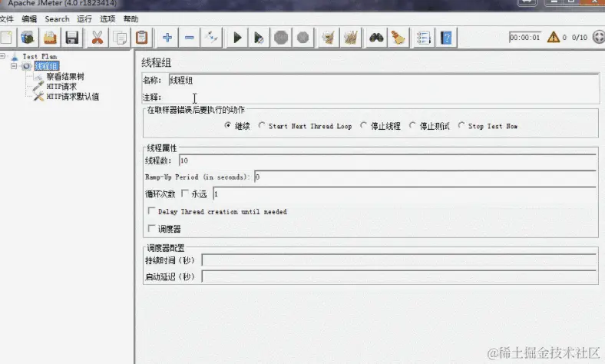The image size is (605, 364).
Task: Click the 名称 input field
Action: tap(384, 81)
